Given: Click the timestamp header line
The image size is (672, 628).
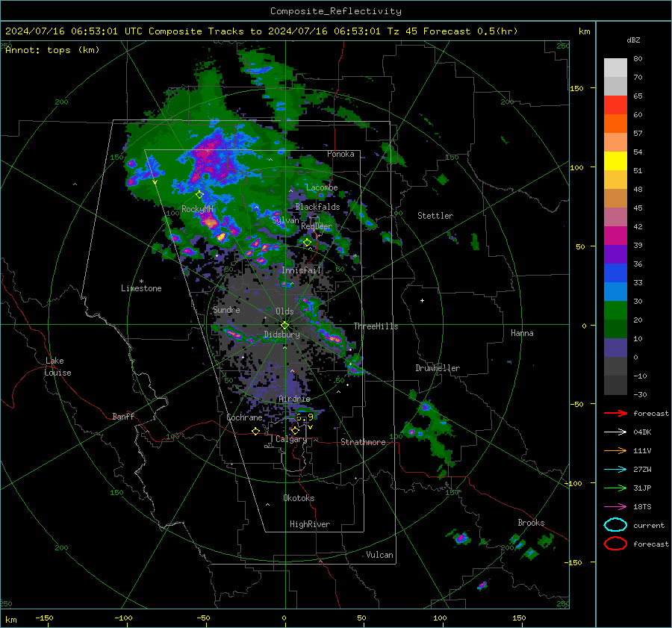Looking at the screenshot, I should (x=261, y=31).
